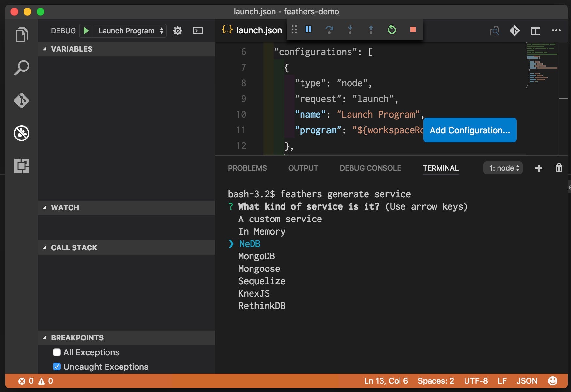The width and height of the screenshot is (571, 392).
Task: Change line endings via LF status item
Action: (502, 381)
